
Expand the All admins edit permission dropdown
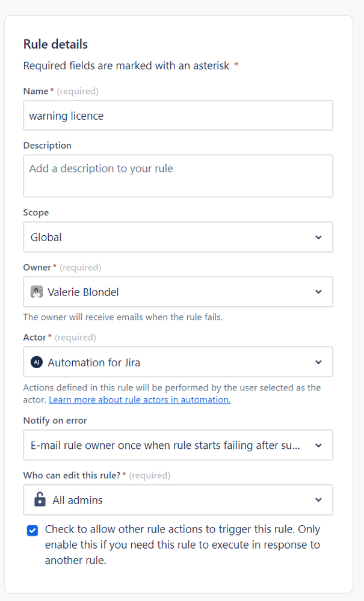(168, 500)
